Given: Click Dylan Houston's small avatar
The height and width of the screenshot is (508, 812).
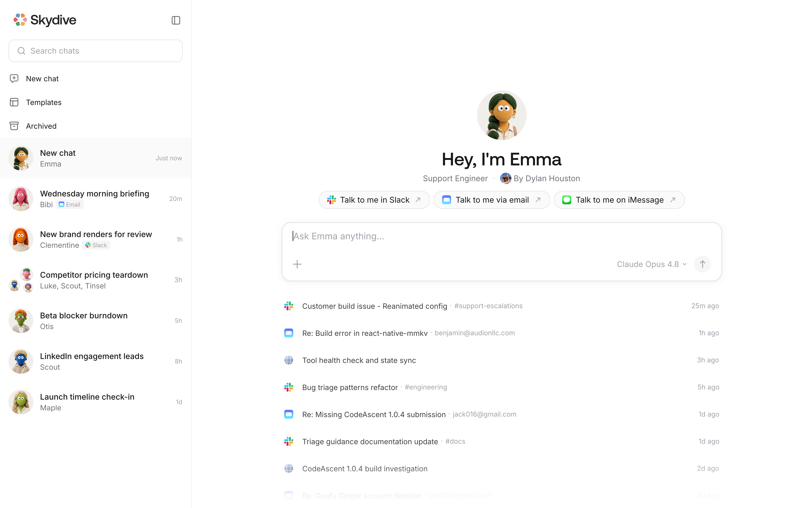Looking at the screenshot, I should tap(506, 178).
